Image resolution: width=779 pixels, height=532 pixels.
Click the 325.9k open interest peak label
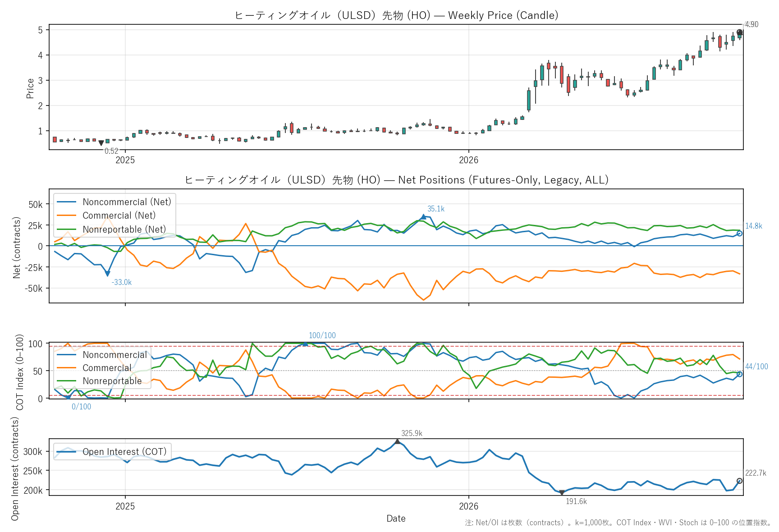tap(412, 433)
